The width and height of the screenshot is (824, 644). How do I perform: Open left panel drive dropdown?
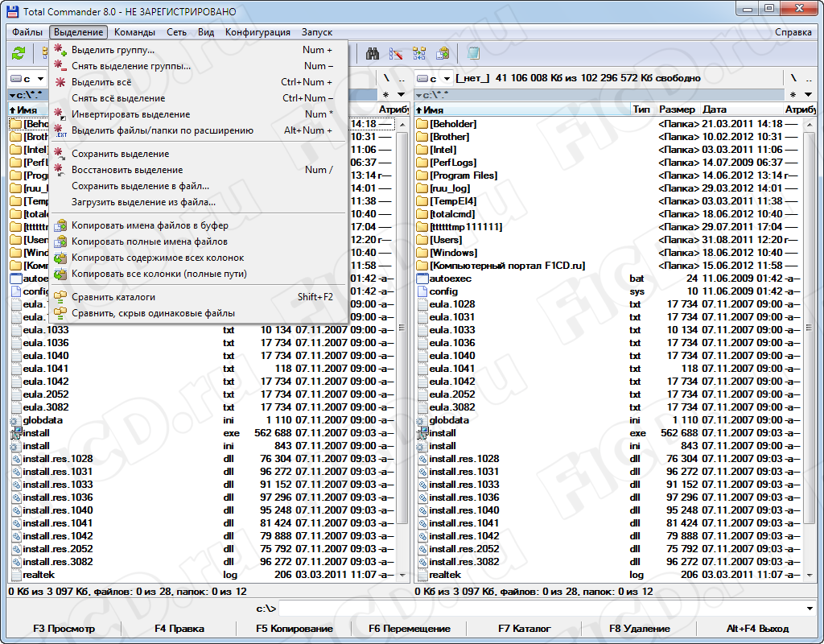(27, 79)
